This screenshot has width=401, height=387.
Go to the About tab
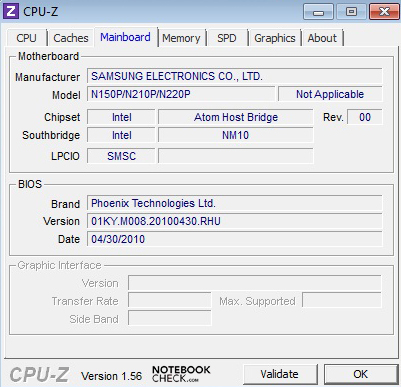[x=322, y=38]
